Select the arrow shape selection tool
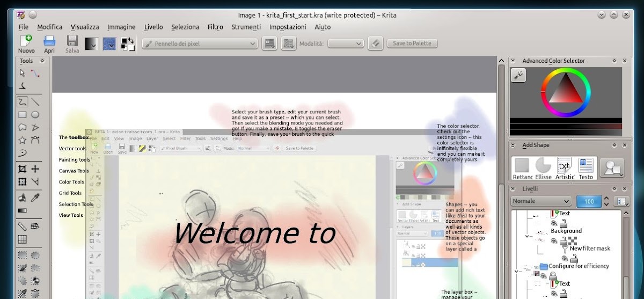644x299 pixels. [23, 73]
